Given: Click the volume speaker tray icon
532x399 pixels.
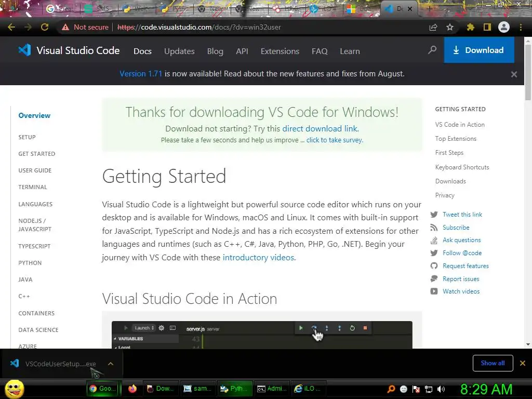Looking at the screenshot, I should tap(441, 389).
